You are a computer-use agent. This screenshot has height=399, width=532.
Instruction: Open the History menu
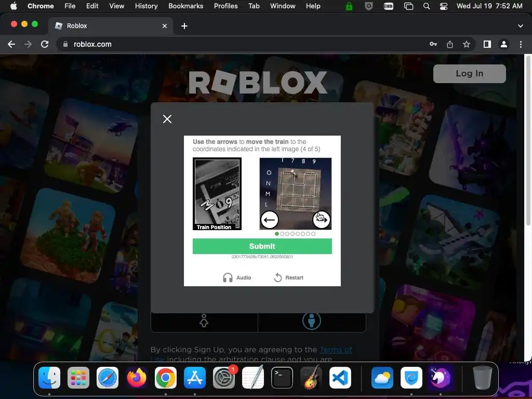[x=146, y=6]
